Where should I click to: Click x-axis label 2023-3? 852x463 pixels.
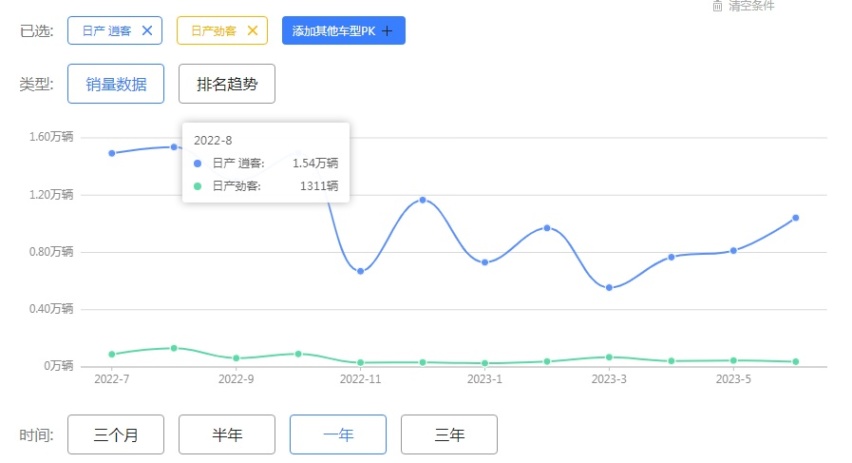coord(609,379)
